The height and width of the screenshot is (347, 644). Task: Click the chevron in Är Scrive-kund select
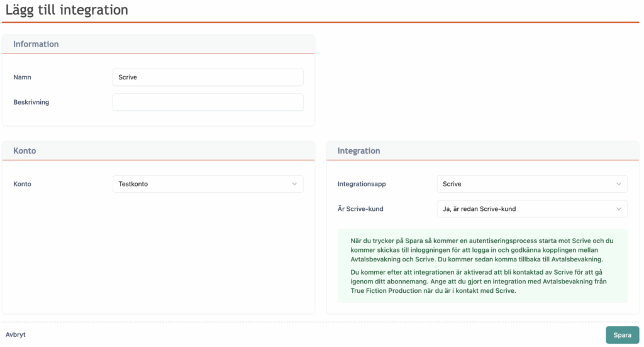619,208
